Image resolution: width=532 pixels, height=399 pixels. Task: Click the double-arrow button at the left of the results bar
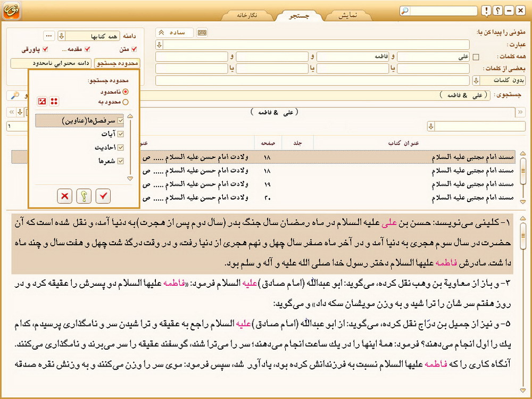pyautogui.click(x=12, y=112)
